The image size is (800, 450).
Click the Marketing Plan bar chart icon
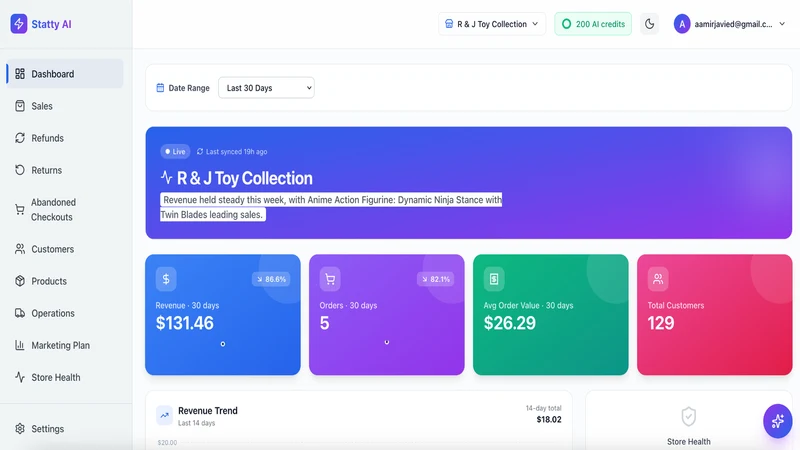tap(20, 345)
